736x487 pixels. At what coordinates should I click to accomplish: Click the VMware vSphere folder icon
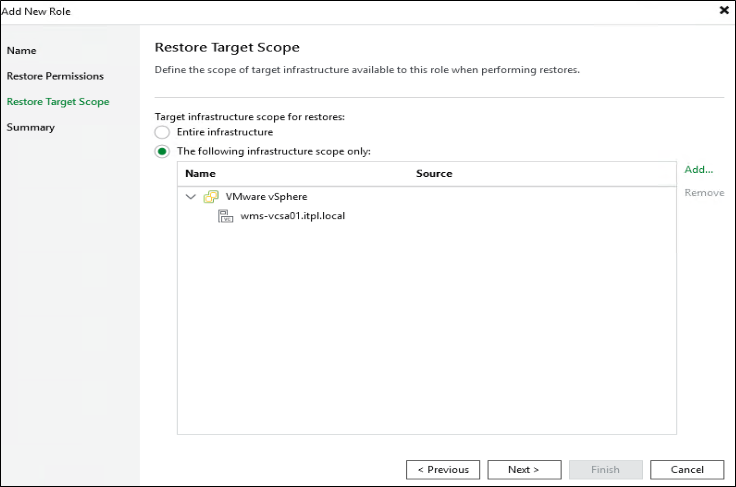pyautogui.click(x=211, y=197)
